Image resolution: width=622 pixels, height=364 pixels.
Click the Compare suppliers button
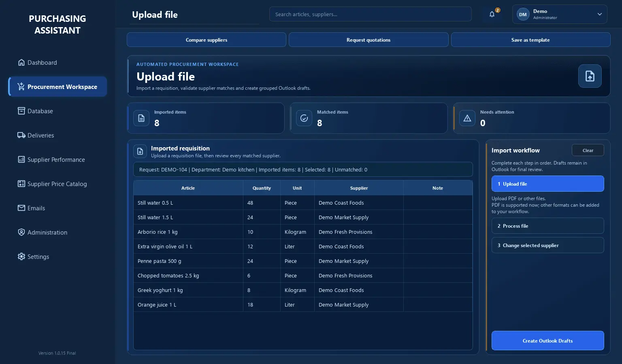pos(207,40)
